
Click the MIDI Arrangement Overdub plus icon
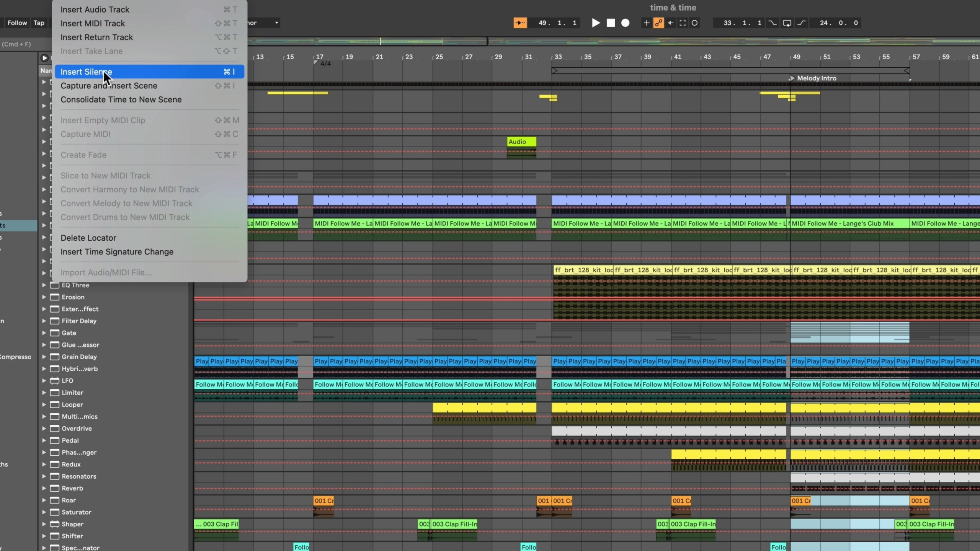(x=646, y=23)
